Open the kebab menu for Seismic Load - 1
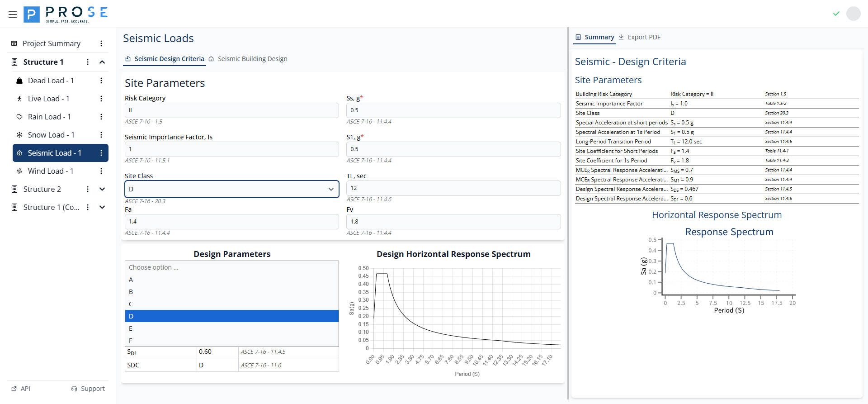 click(101, 153)
